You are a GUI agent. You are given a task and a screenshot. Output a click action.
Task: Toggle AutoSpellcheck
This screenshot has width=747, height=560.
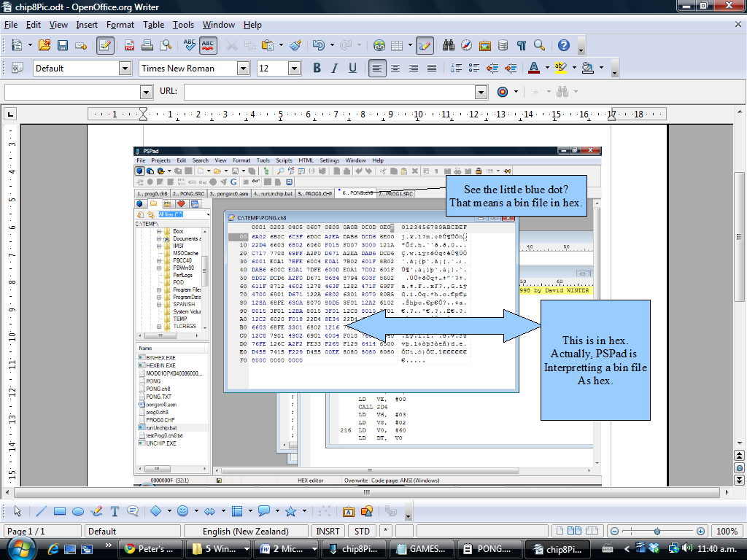(208, 45)
